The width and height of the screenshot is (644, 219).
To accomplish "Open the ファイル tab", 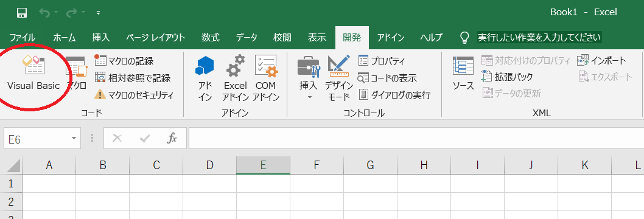I will coord(22,38).
